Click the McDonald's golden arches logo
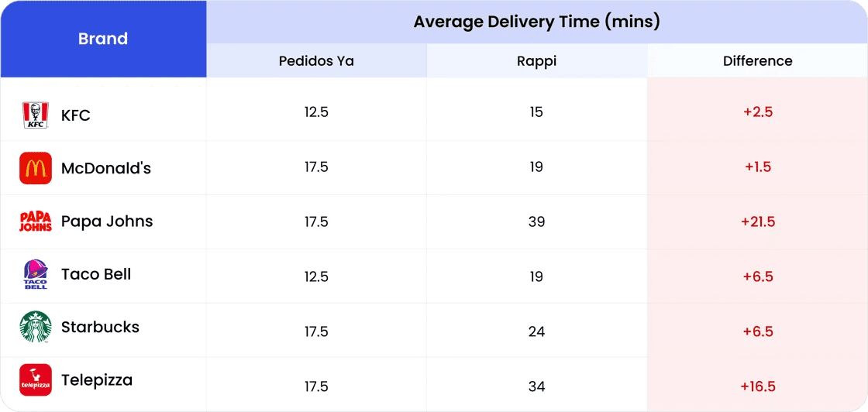The width and height of the screenshot is (868, 412). click(36, 168)
